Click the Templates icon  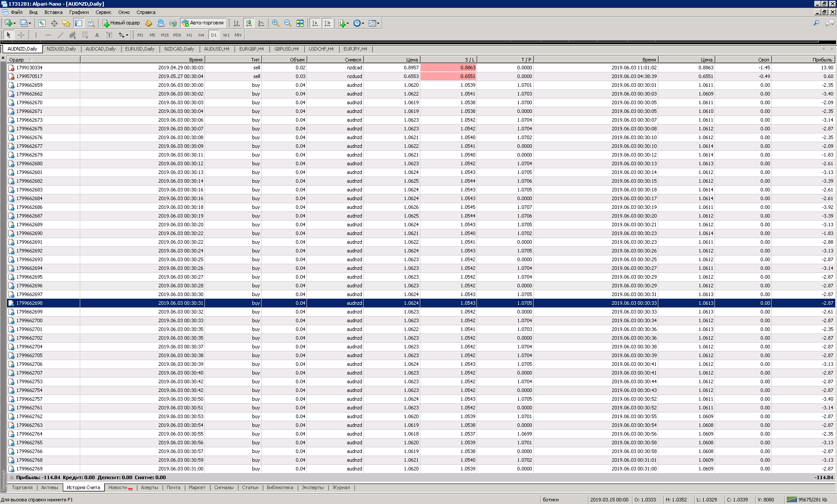point(372,23)
